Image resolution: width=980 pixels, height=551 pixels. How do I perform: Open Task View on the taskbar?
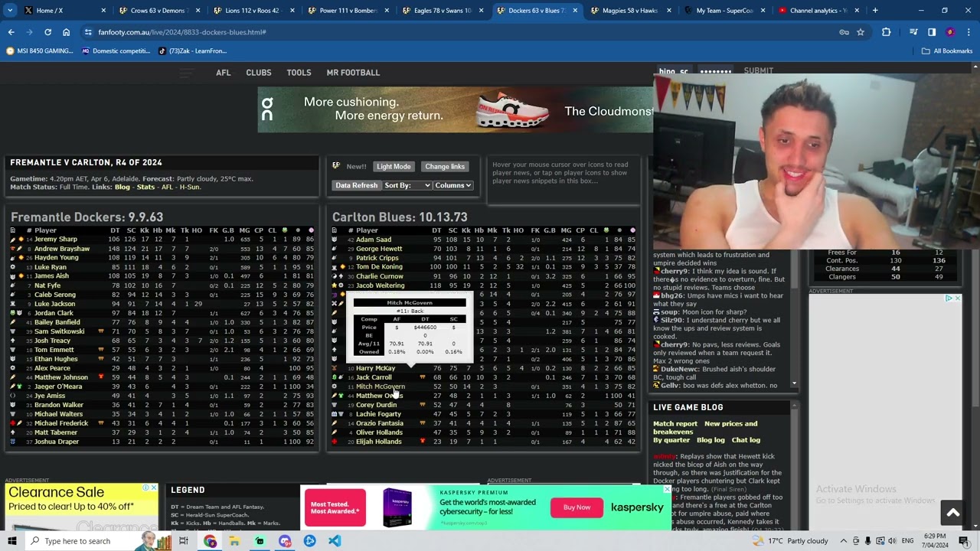point(184,541)
